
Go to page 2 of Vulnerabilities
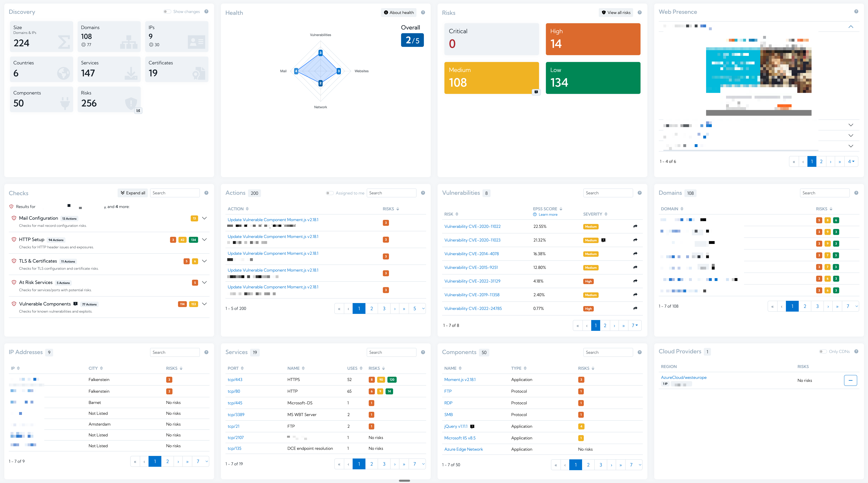tap(605, 325)
